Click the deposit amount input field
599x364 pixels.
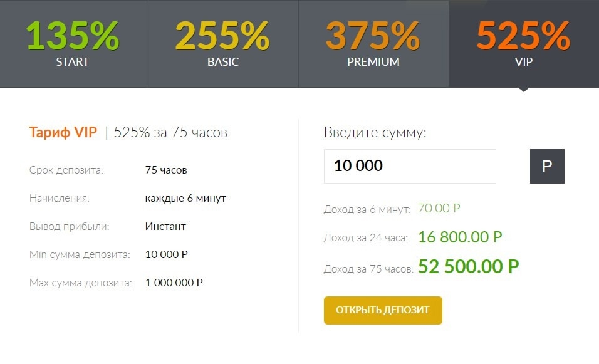point(410,166)
